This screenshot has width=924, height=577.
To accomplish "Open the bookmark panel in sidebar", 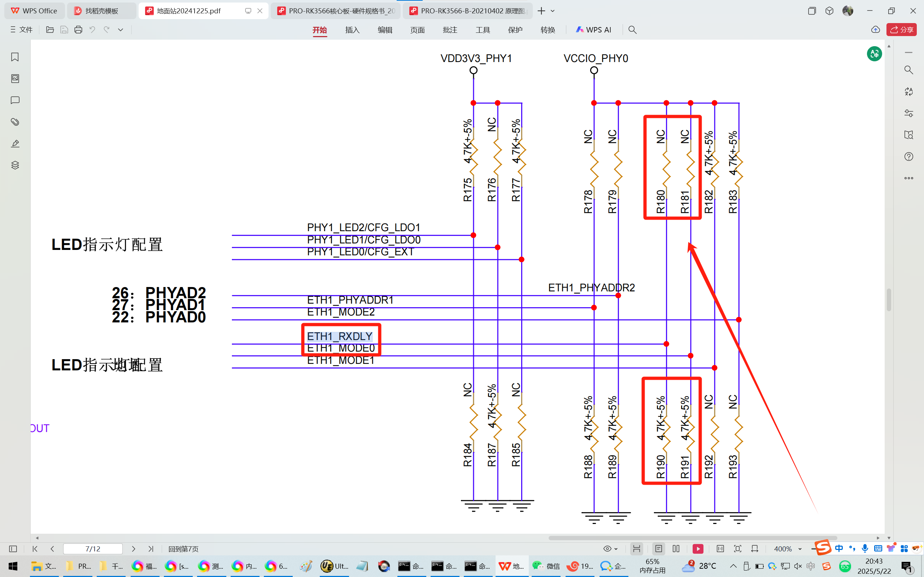I will (x=15, y=57).
